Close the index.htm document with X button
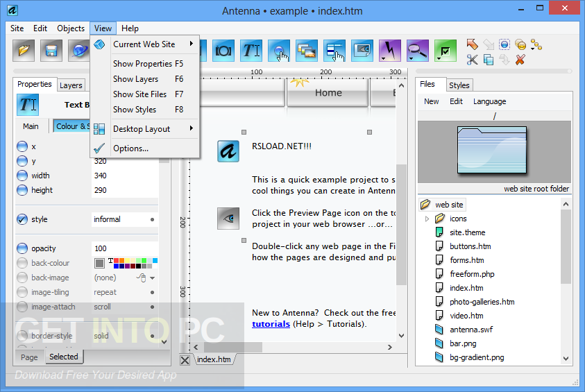 coord(185,360)
